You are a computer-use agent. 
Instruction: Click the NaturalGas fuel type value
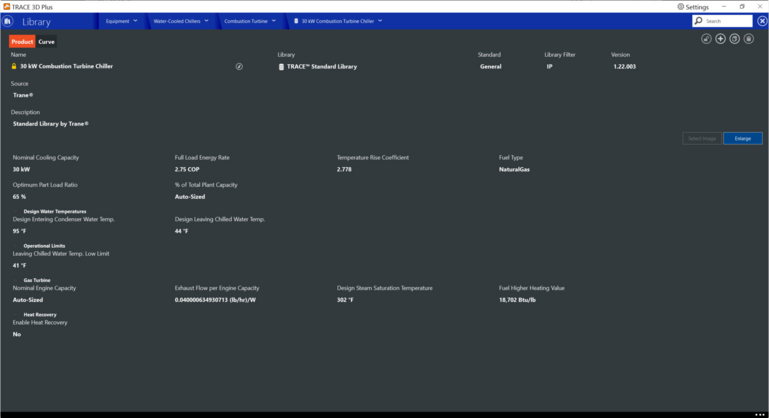tap(514, 169)
